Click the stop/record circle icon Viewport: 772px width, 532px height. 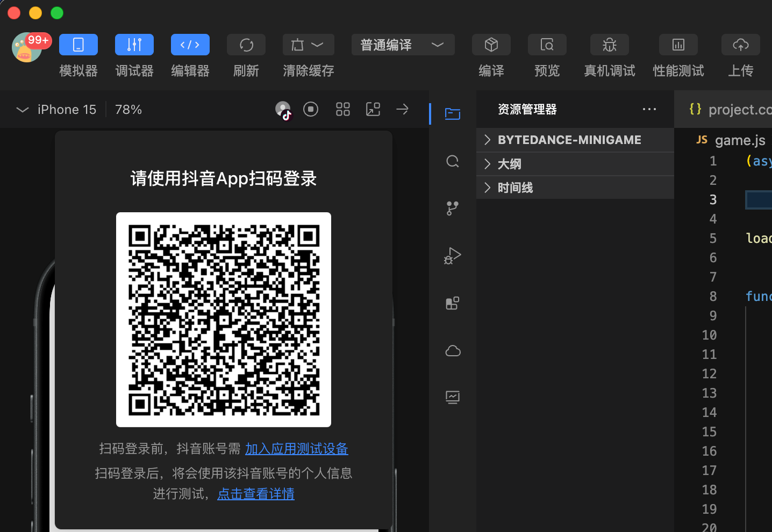coord(311,109)
